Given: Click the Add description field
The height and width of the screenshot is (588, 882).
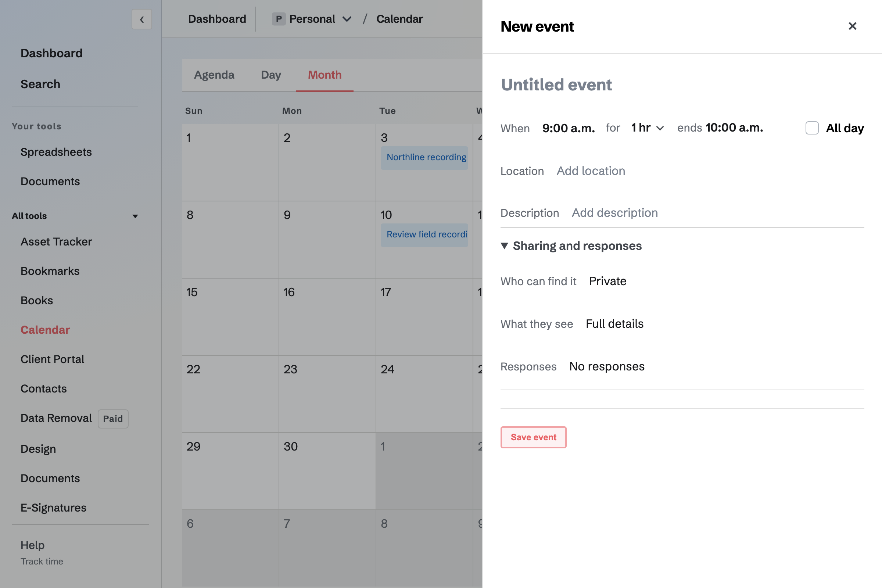Looking at the screenshot, I should click(x=614, y=213).
